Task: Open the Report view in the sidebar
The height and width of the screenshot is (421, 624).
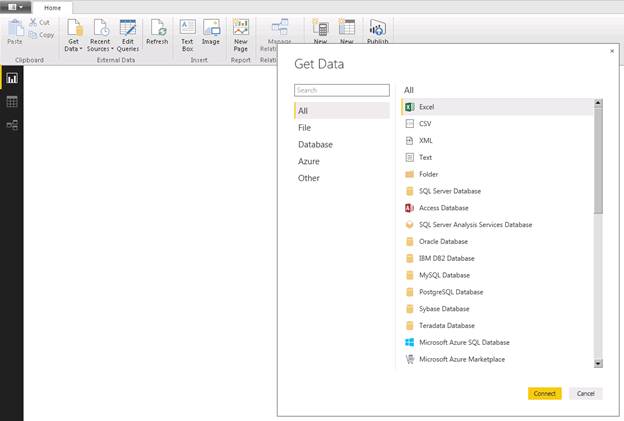Action: [12, 78]
